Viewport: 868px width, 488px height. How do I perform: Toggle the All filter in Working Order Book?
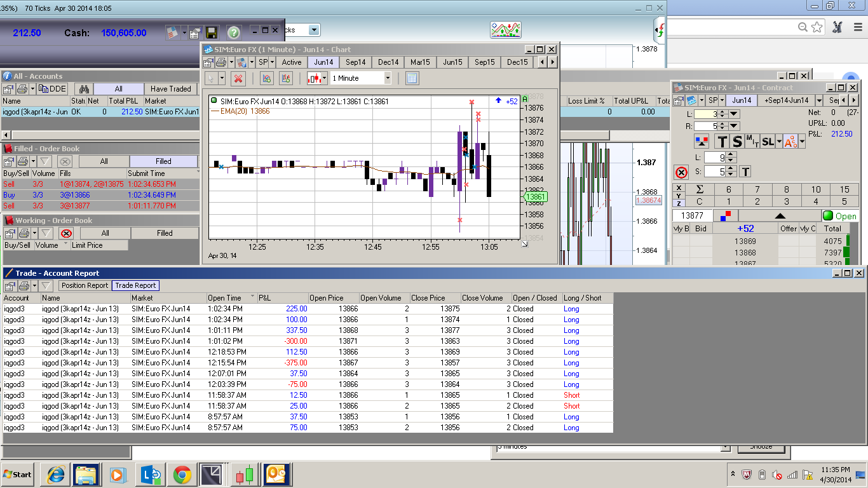point(105,233)
